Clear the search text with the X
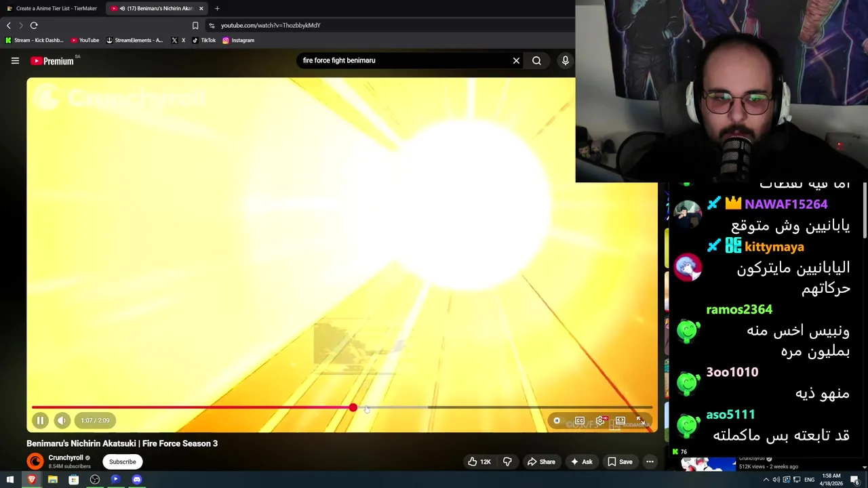Screen dimensions: 868x488 516,60
